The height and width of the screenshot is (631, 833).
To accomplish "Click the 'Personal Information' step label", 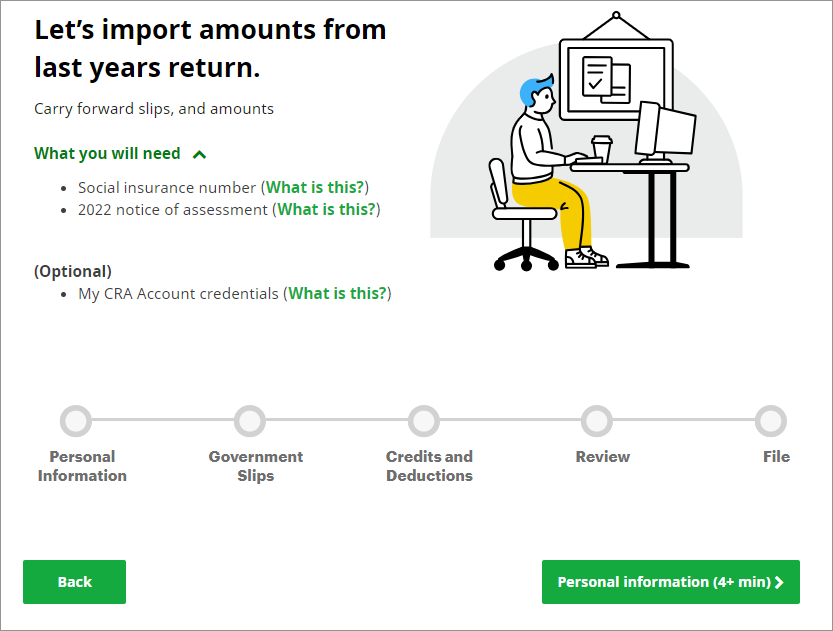I will [82, 466].
